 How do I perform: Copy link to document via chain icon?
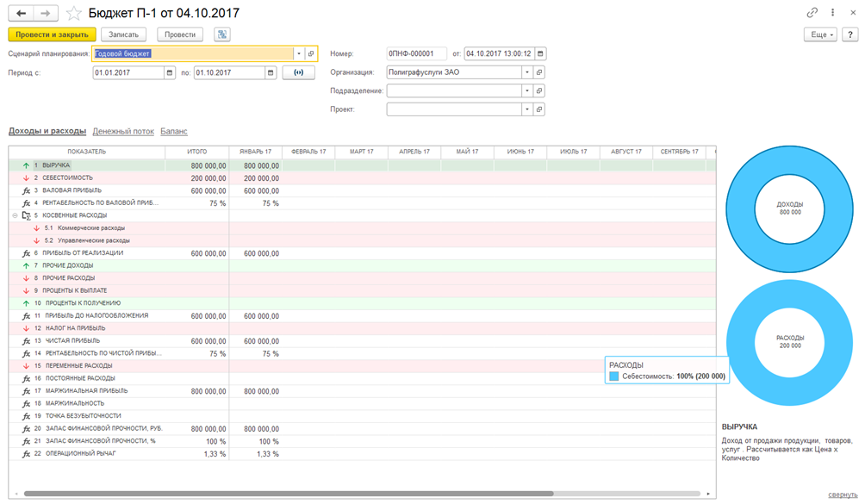tap(812, 13)
